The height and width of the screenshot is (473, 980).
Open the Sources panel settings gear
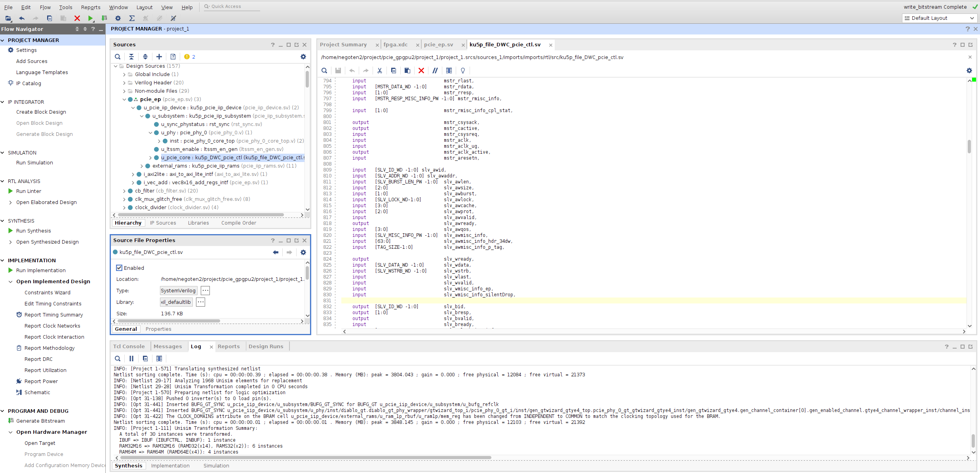point(303,57)
